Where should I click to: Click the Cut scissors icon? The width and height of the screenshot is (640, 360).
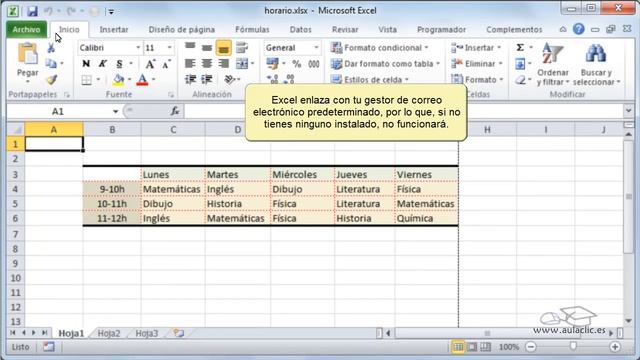[51, 48]
